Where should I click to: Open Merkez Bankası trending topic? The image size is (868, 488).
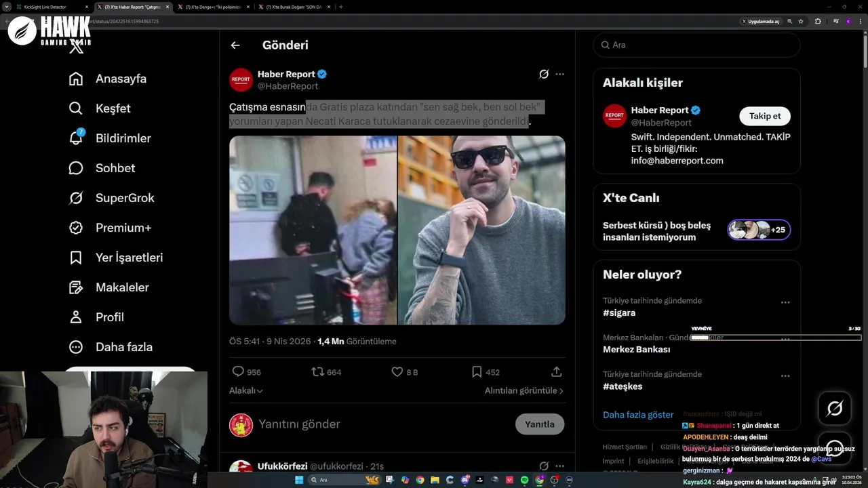pos(636,350)
